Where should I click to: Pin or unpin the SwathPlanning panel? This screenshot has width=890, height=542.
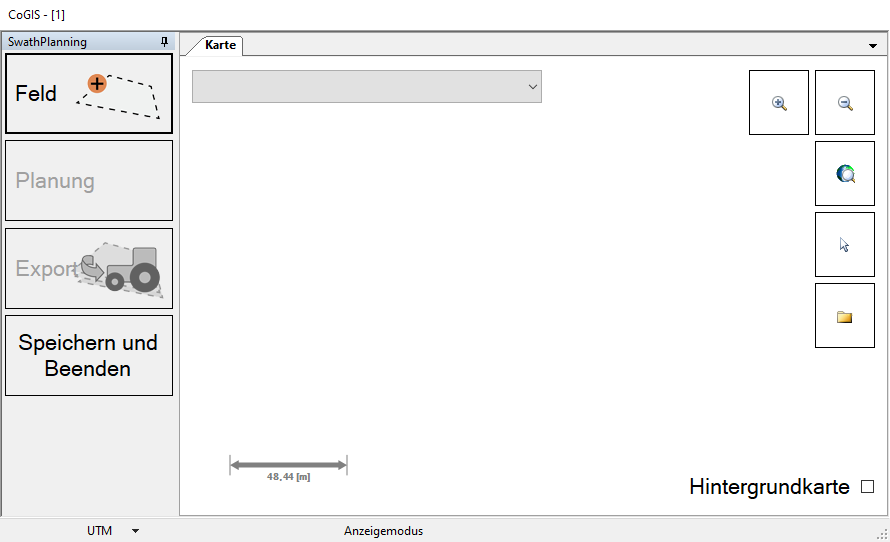(x=165, y=42)
